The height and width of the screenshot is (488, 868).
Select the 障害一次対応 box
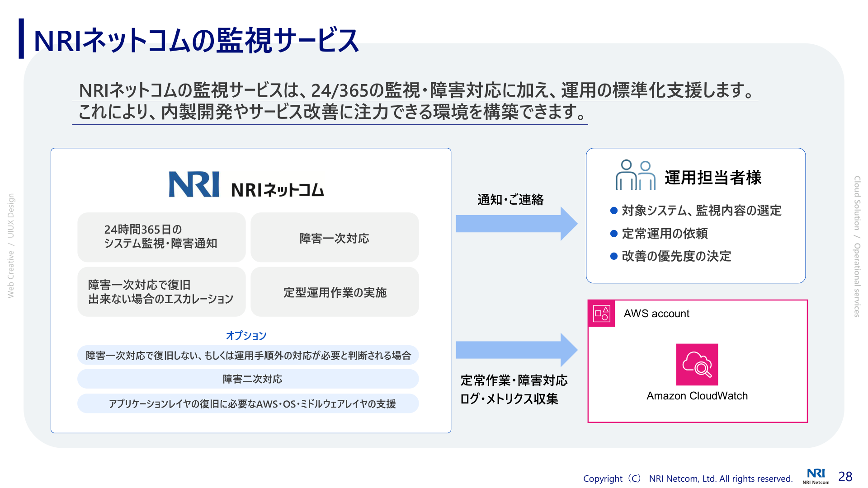coord(335,238)
